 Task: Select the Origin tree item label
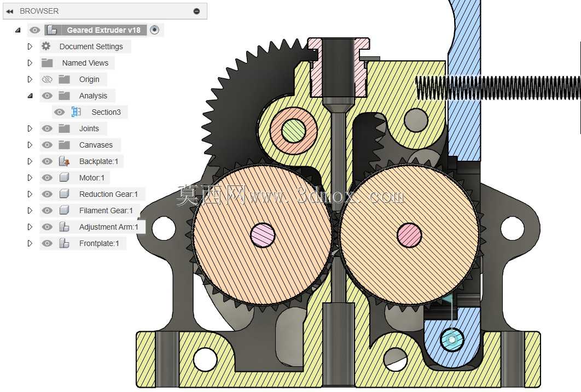coord(89,79)
